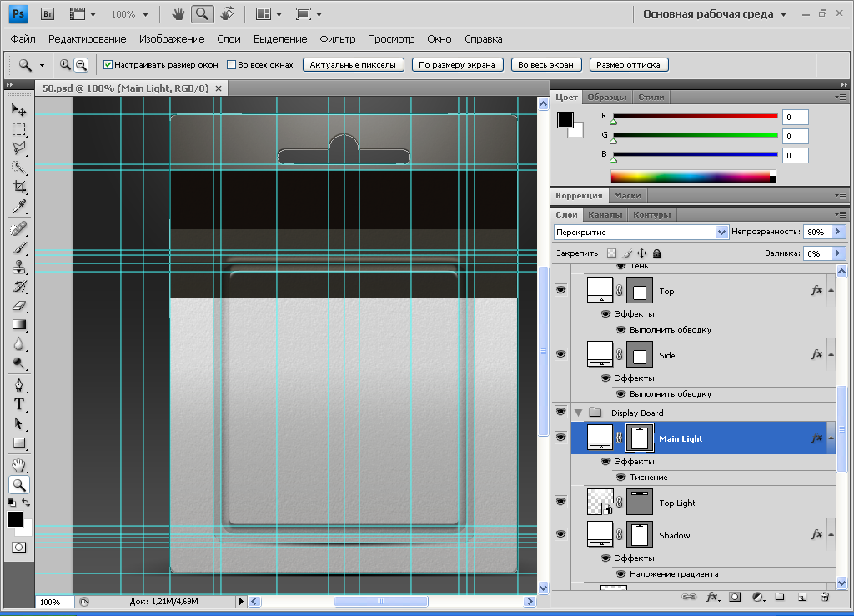Open zoom level dropdown in top bar
854x616 pixels.
click(x=145, y=14)
